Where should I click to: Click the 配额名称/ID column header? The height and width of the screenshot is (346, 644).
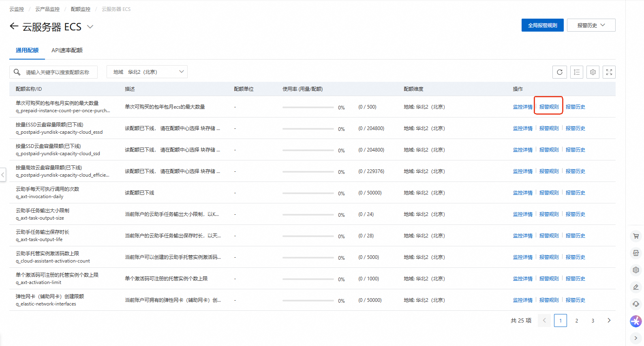pos(29,89)
